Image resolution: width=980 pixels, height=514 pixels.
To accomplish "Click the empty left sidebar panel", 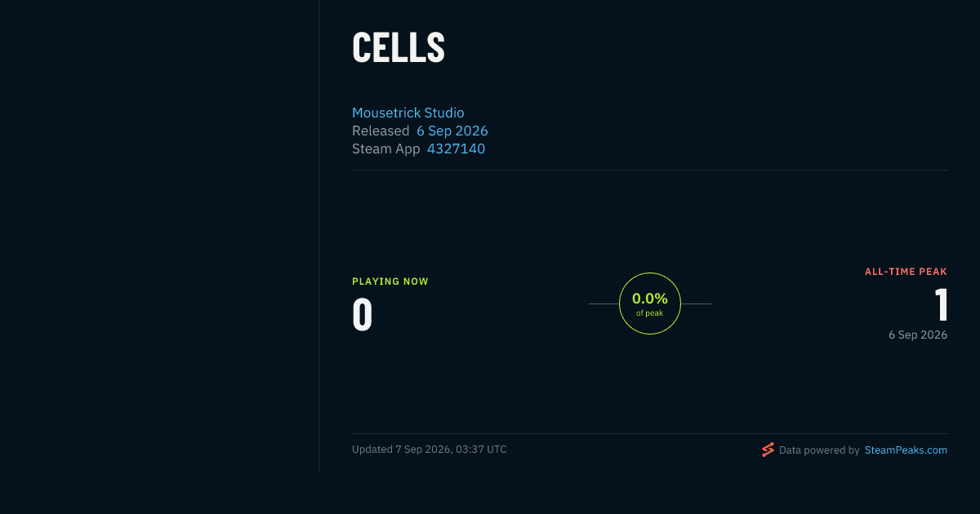I will point(159,237).
